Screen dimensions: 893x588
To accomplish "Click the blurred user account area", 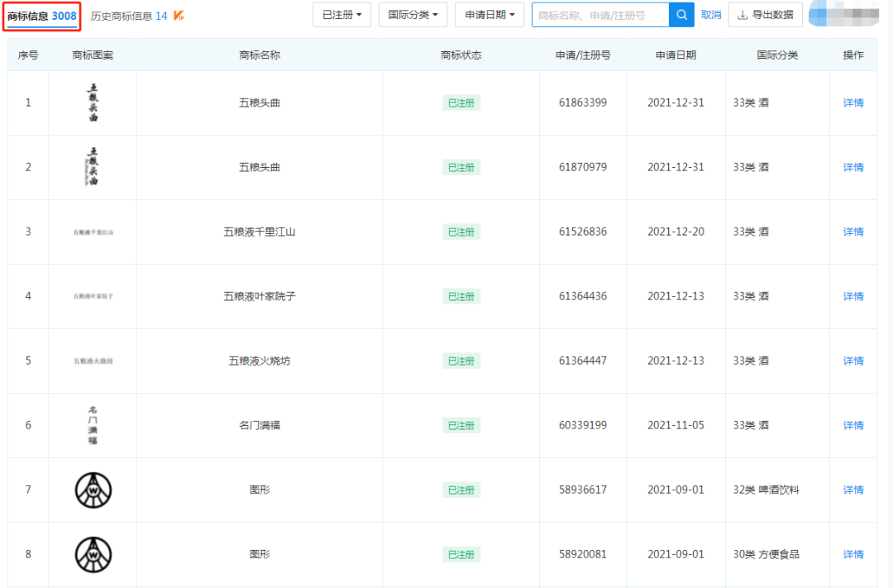I will tap(844, 14).
